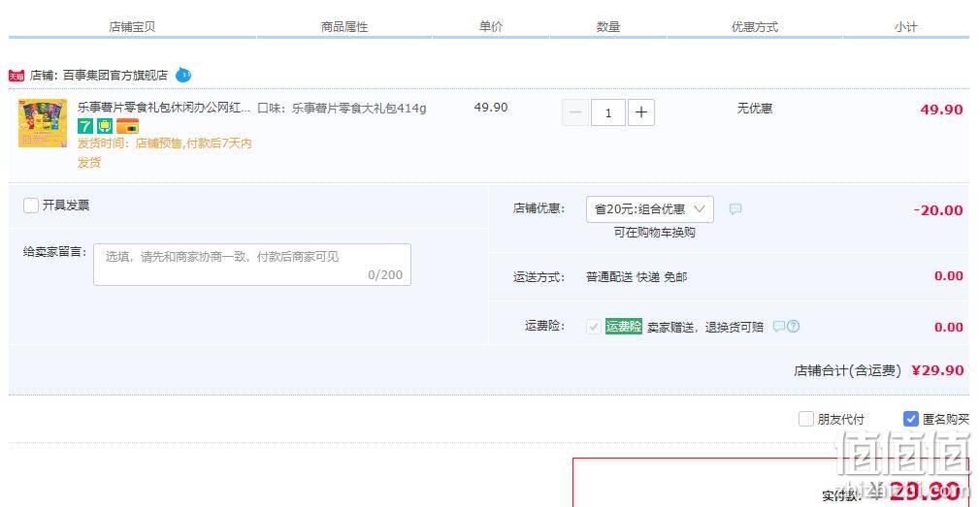Screen dimensions: 980x507
Task: Click the 小计 column header
Action: 905,27
